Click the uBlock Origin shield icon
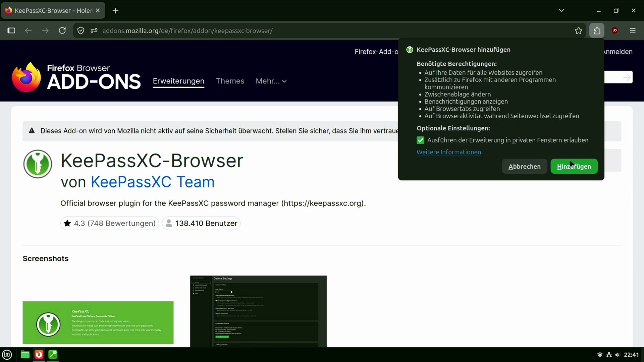Screen dimensions: 644x362 [615, 31]
